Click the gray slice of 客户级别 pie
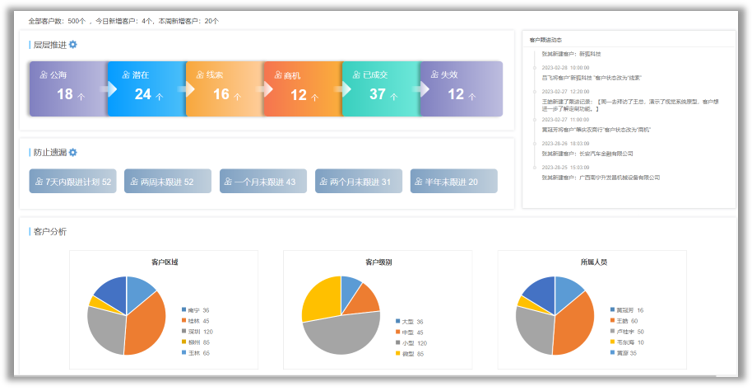Image resolution: width=752 pixels, height=388 pixels. click(343, 336)
